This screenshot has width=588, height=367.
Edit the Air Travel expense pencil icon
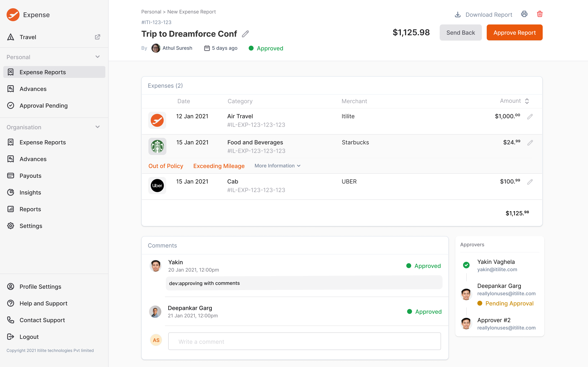[530, 116]
